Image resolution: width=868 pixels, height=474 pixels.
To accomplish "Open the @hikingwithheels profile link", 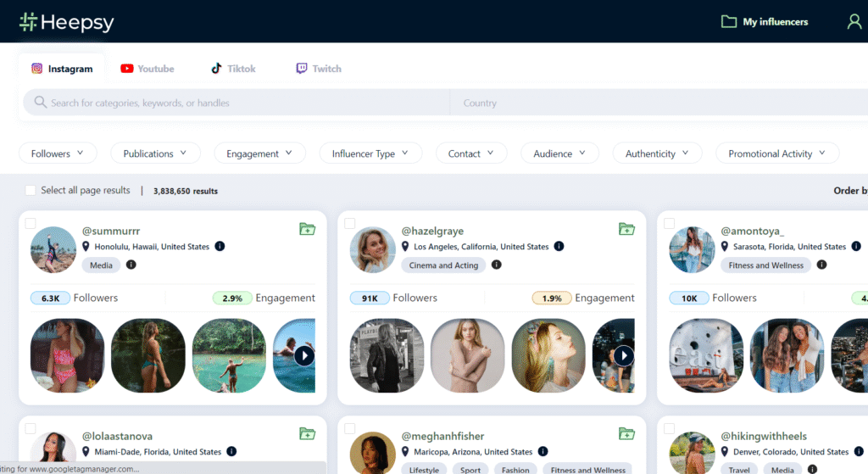I will 764,437.
